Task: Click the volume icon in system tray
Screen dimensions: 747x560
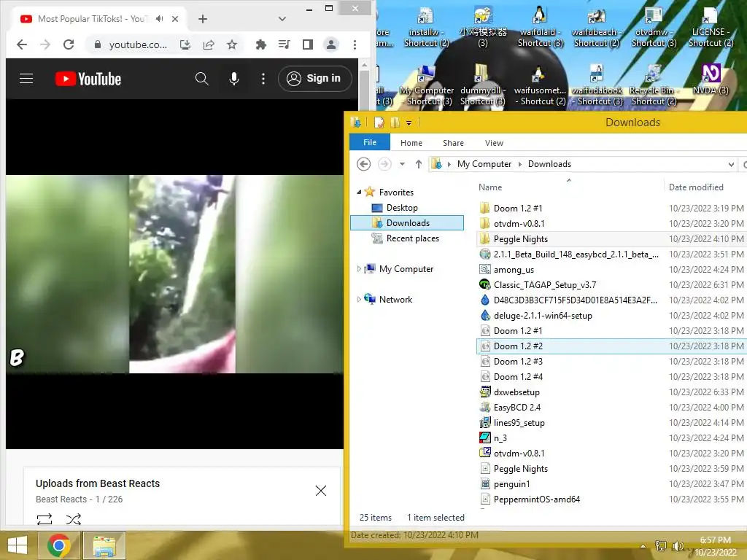Action: pyautogui.click(x=678, y=546)
